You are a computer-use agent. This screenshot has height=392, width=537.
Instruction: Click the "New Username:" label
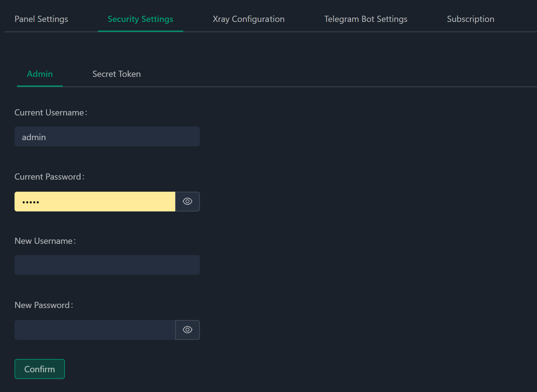pyautogui.click(x=45, y=241)
